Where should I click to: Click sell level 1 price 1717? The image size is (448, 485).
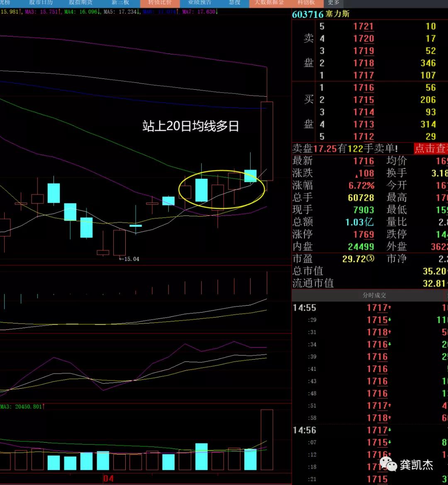pos(363,75)
